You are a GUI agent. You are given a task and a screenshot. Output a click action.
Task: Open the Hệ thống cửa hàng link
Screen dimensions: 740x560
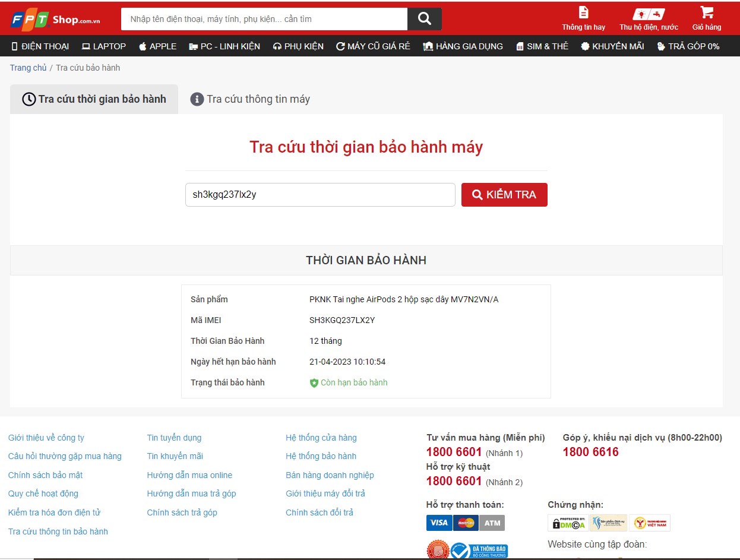click(321, 438)
